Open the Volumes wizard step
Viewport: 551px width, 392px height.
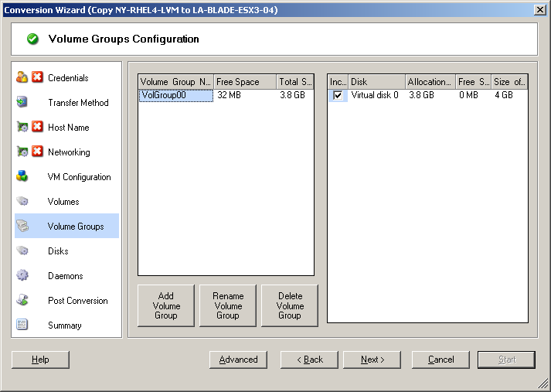(63, 202)
